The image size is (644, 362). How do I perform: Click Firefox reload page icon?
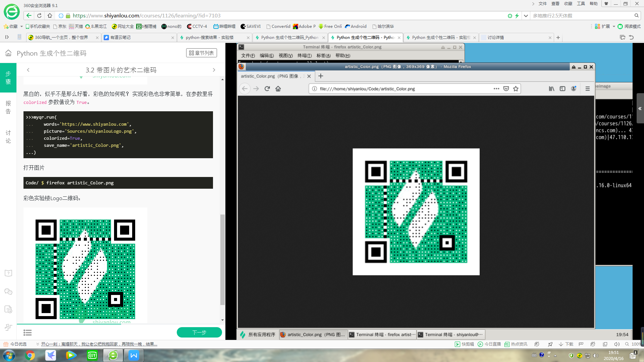pos(267,89)
